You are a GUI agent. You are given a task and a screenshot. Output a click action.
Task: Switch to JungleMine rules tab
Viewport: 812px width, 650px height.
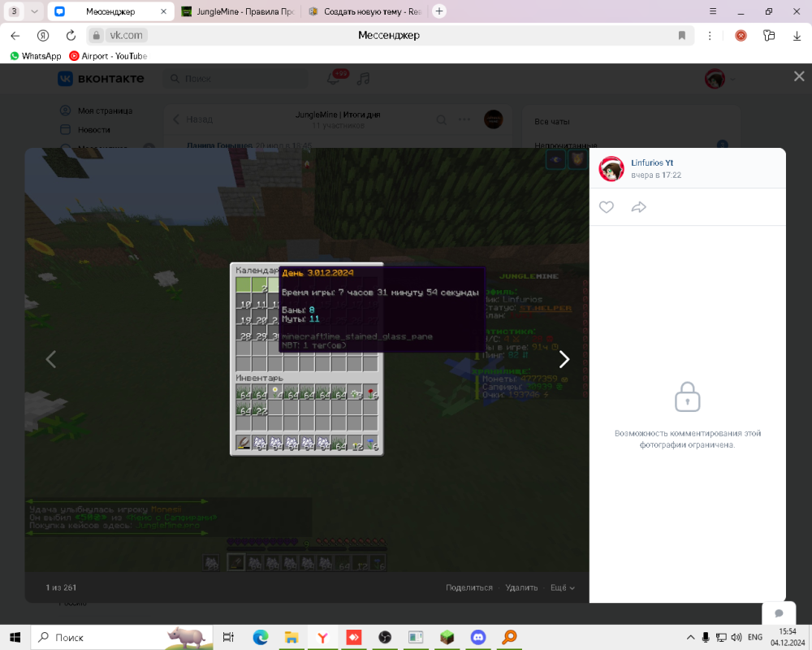pyautogui.click(x=238, y=11)
